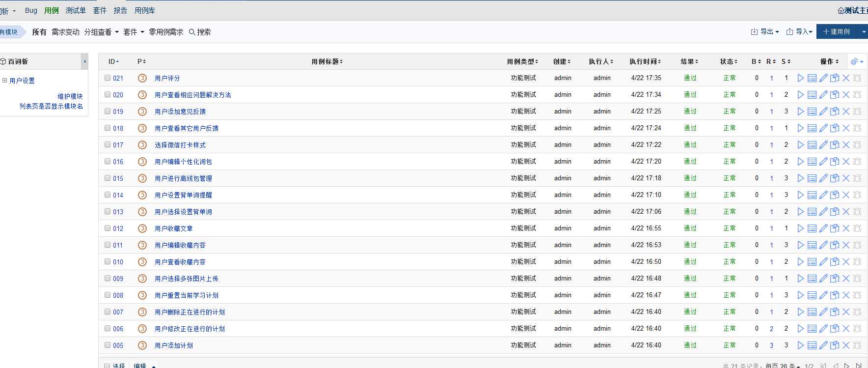This screenshot has height=368, width=868.
Task: Edit case 016 用户编辑个性化词包
Action: [823, 162]
